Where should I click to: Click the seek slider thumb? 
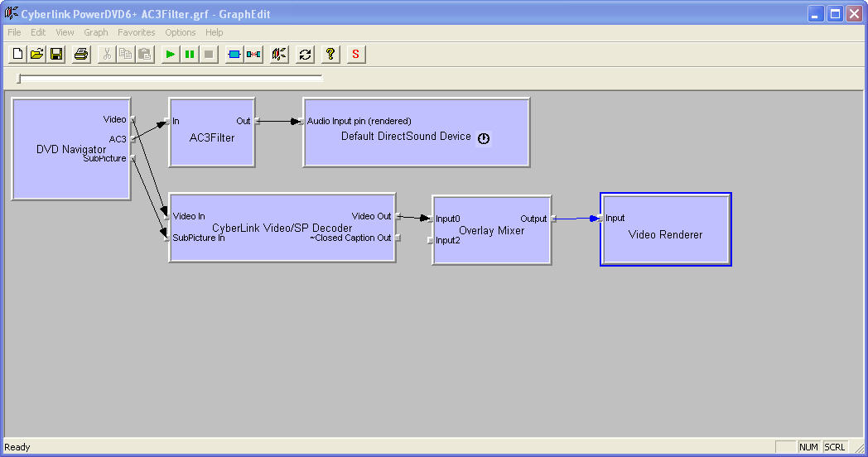pos(19,79)
